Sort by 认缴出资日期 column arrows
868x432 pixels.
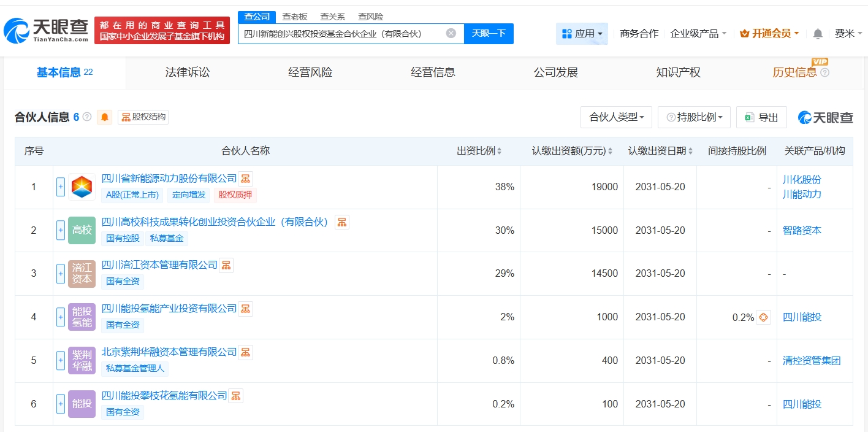click(691, 151)
